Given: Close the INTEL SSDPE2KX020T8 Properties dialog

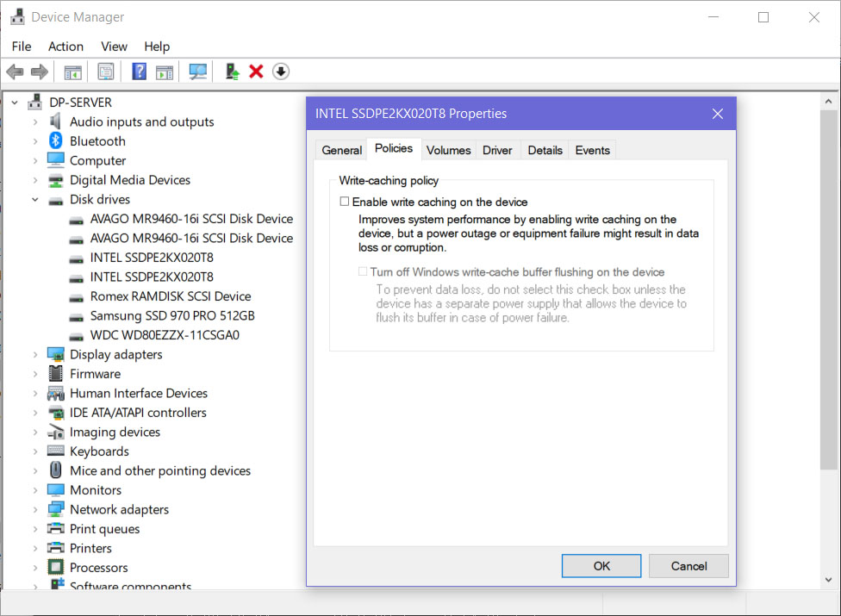Looking at the screenshot, I should 717,114.
